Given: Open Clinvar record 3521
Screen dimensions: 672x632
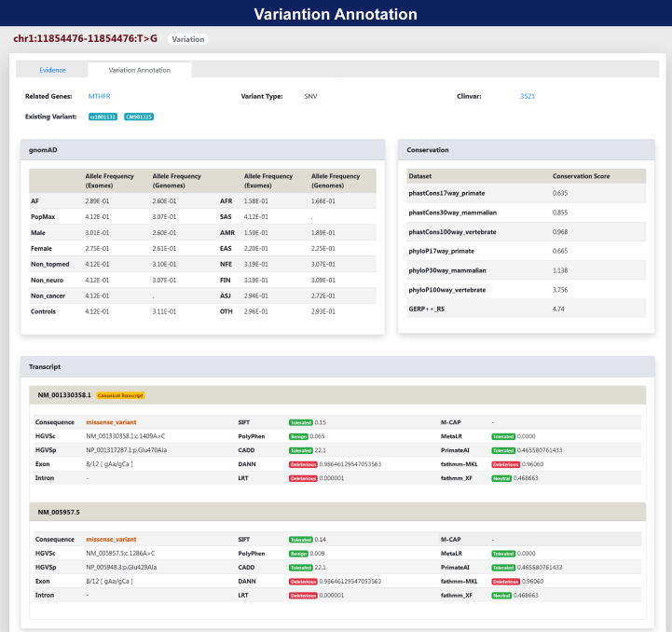Looking at the screenshot, I should click(x=528, y=96).
